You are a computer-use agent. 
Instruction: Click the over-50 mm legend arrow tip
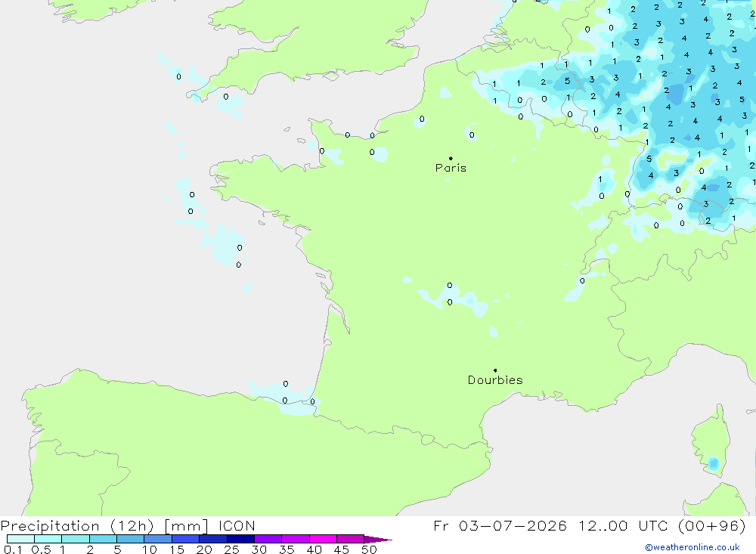point(378,540)
